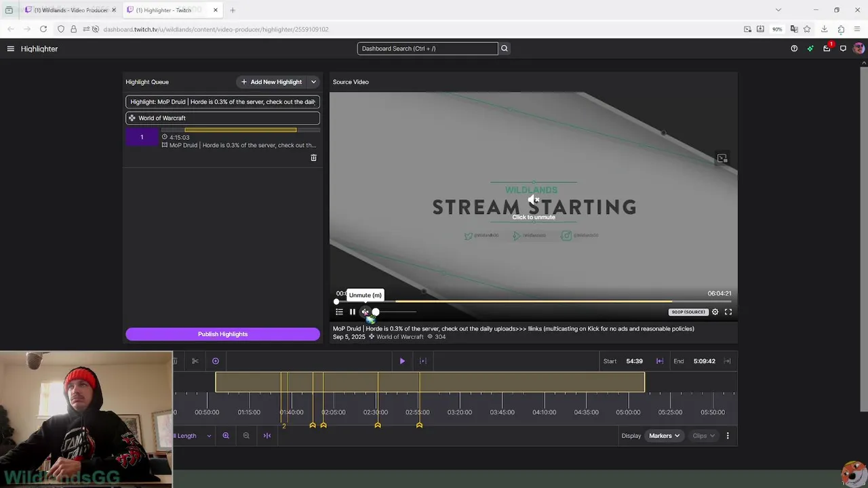The width and height of the screenshot is (868, 488).
Task: Set End to playhead icon
Action: pos(728,361)
